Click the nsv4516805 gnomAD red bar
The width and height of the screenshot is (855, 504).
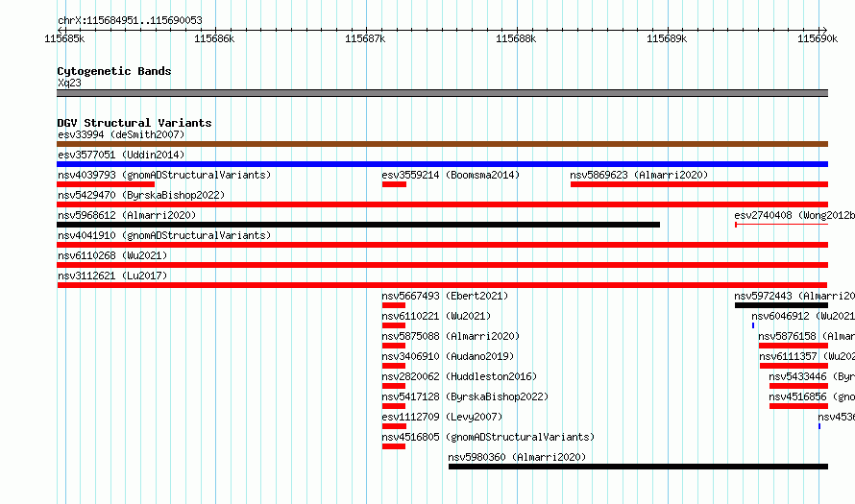394,446
